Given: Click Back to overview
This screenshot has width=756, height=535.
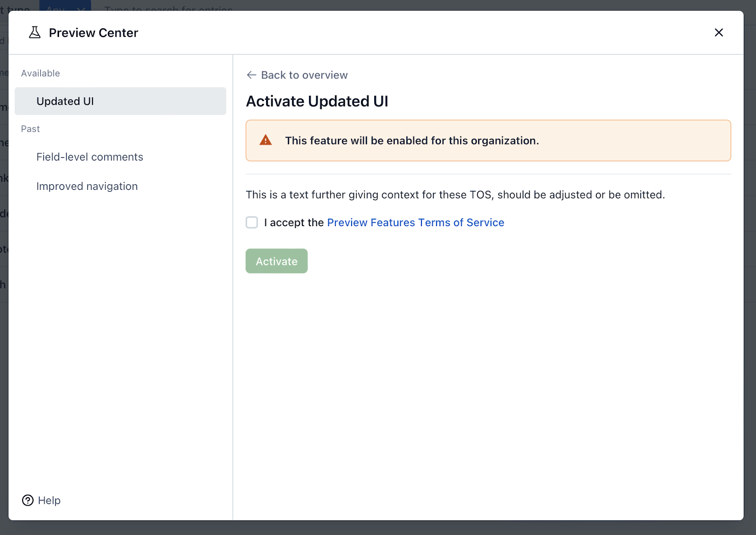Looking at the screenshot, I should 304,75.
